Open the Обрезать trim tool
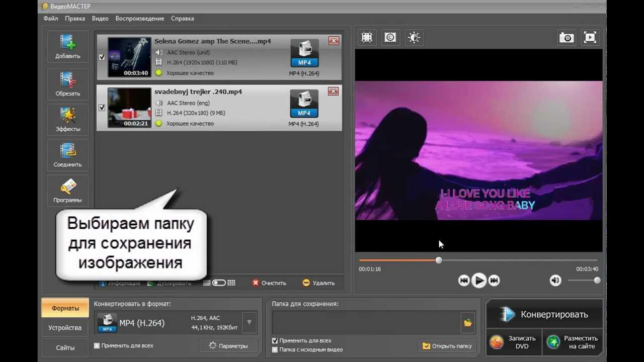644x362 pixels. tap(68, 84)
